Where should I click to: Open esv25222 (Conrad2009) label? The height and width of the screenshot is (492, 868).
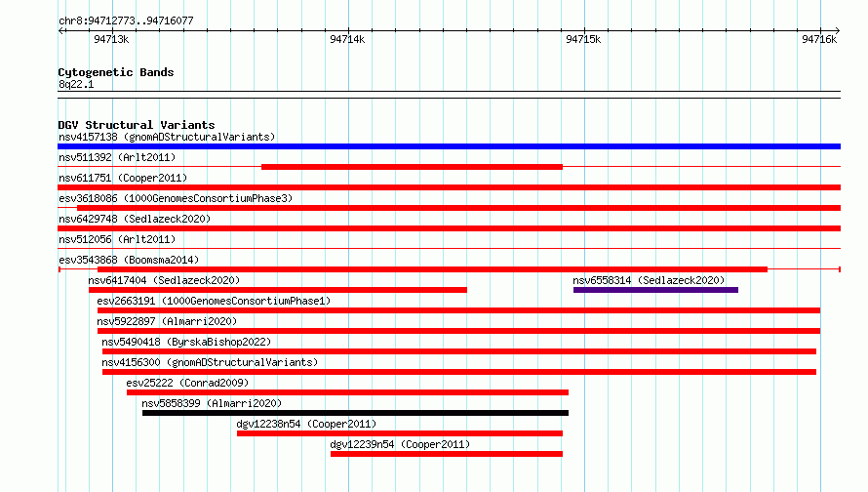[x=187, y=383]
